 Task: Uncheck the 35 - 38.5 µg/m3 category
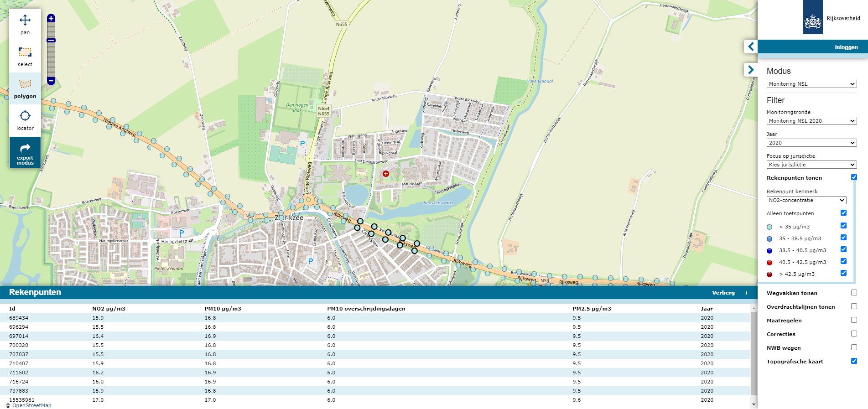(x=843, y=238)
